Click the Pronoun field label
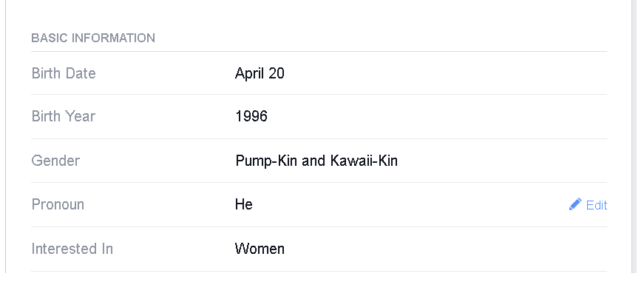This screenshot has height=282, width=644. pos(58,204)
